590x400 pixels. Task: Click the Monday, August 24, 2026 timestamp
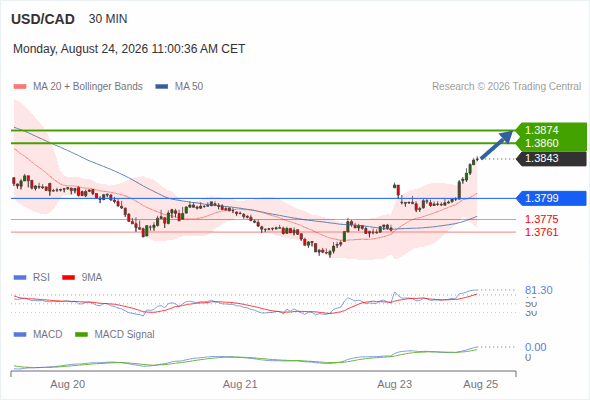point(129,49)
